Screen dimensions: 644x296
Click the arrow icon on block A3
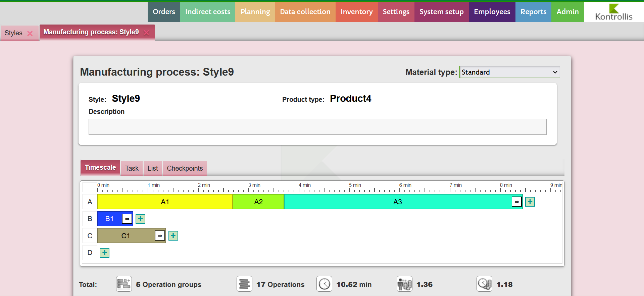pyautogui.click(x=517, y=202)
